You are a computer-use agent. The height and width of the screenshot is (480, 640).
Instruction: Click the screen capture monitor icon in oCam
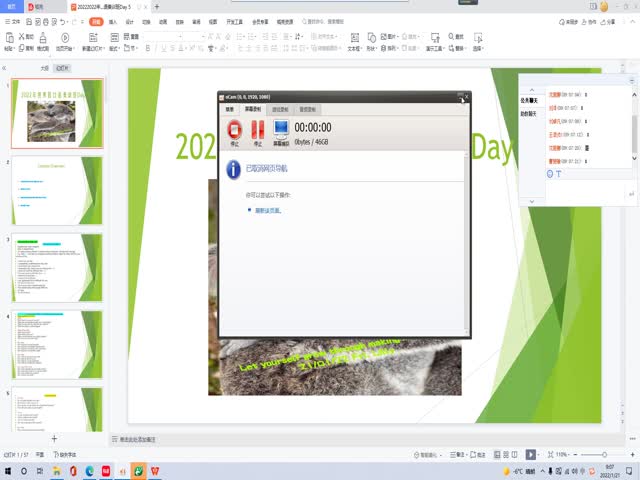coord(281,129)
